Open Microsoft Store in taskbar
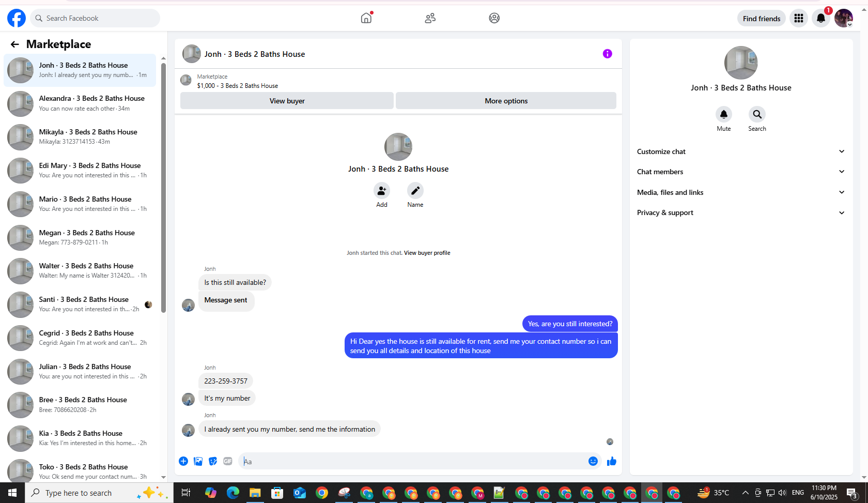 (x=277, y=493)
